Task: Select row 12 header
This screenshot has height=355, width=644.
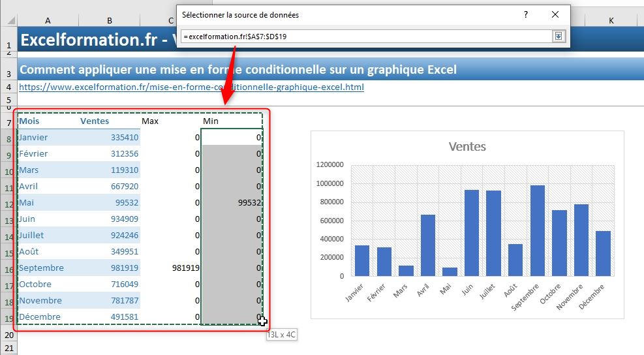Action: click(8, 204)
